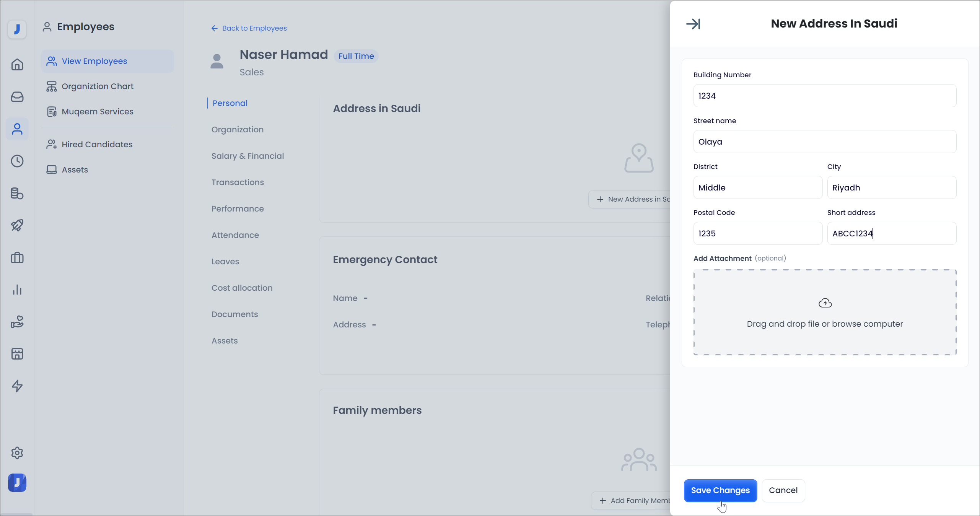Screen dimensions: 980x516
Task: Open the Home icon in sidebar
Action: pos(17,65)
